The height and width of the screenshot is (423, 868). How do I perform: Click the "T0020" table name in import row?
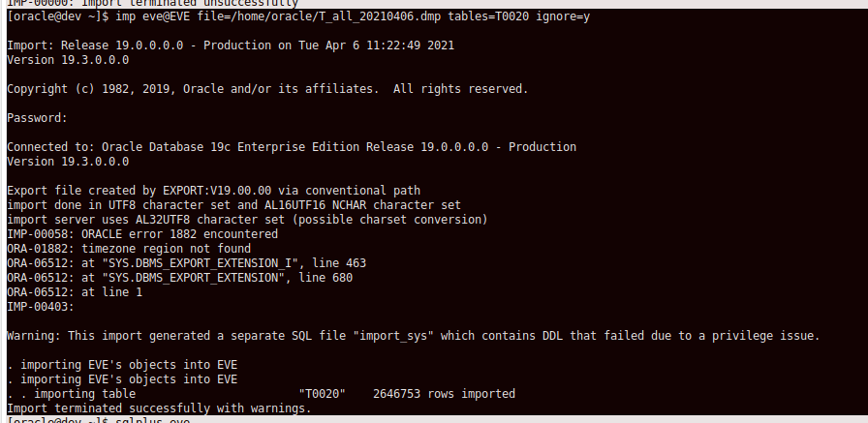[x=323, y=394]
